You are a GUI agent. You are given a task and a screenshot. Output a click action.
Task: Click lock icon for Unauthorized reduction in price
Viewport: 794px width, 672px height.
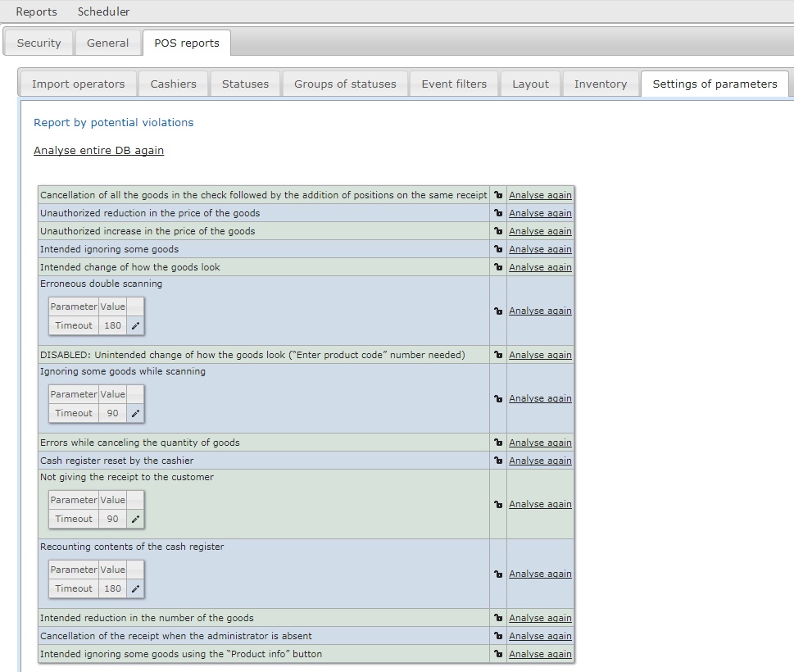pos(498,213)
